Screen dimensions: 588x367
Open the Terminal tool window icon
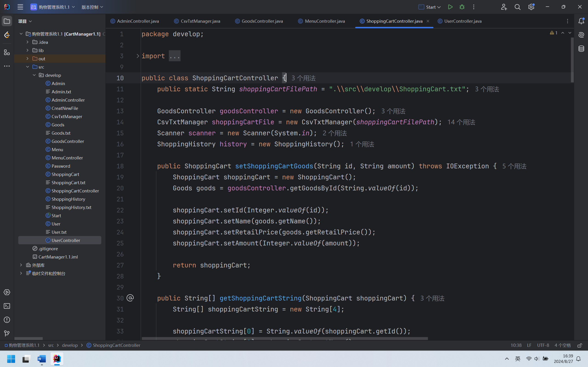click(x=7, y=306)
